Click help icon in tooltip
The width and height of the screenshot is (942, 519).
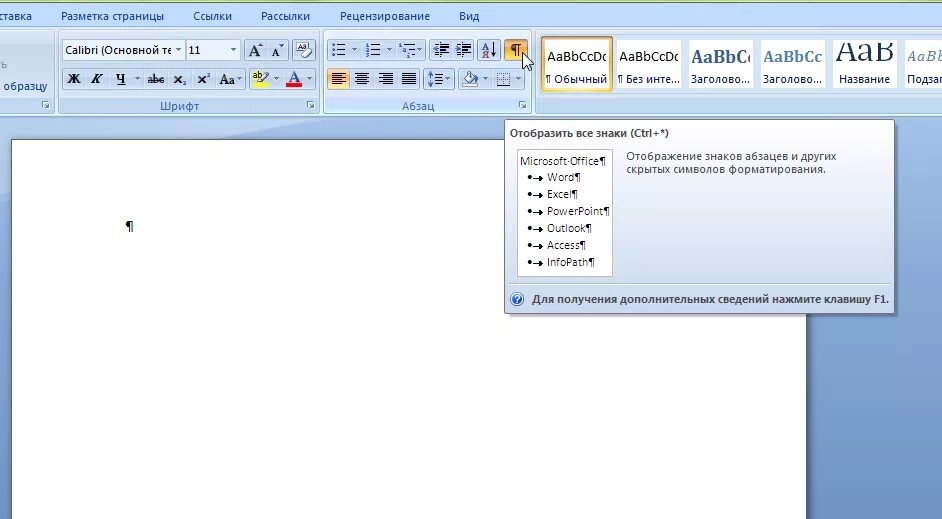tap(517, 299)
